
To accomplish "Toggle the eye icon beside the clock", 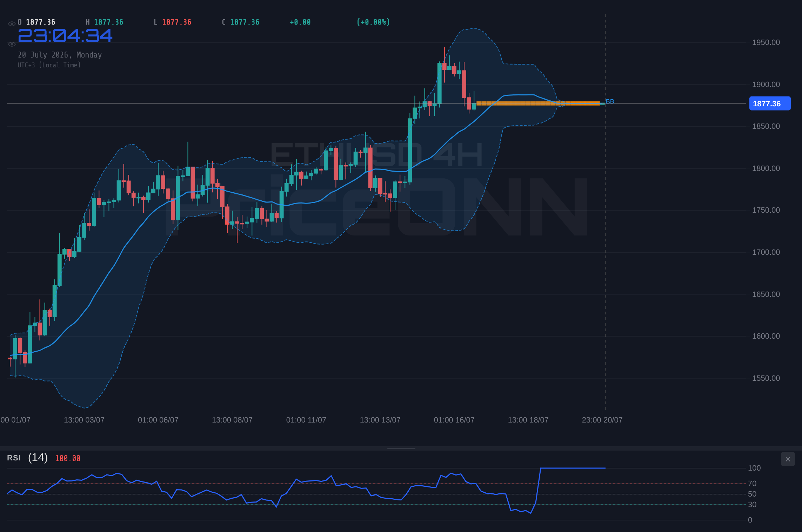I will 12,44.
